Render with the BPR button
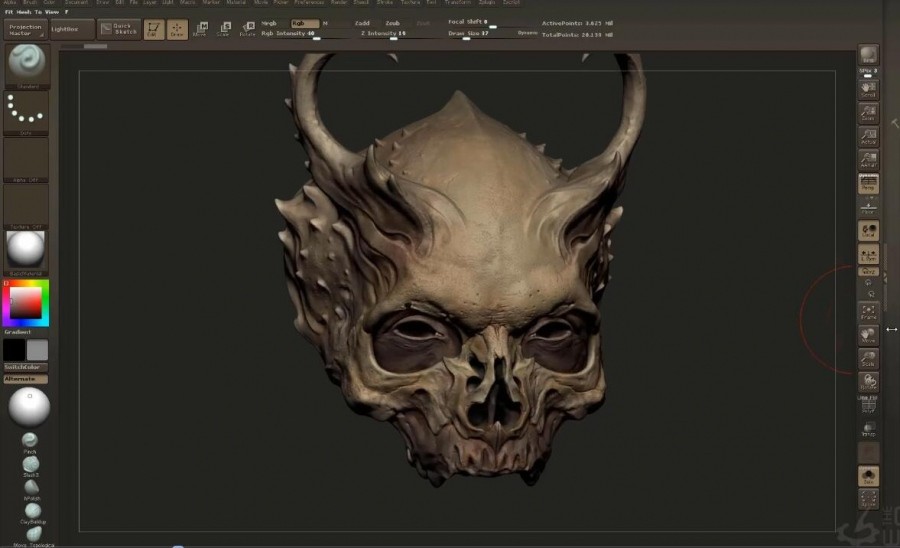This screenshot has height=548, width=900. click(x=868, y=55)
